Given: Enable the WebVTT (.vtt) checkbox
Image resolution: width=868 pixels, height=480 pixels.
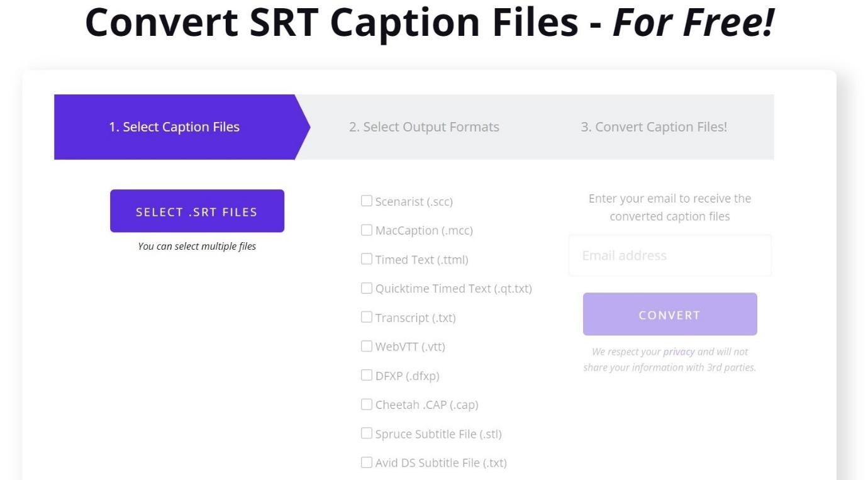Looking at the screenshot, I should [367, 346].
